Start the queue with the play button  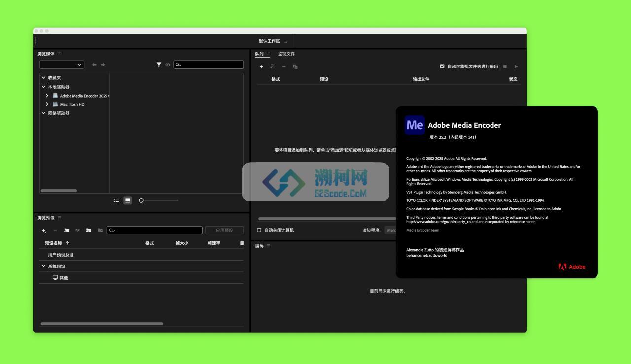(516, 66)
